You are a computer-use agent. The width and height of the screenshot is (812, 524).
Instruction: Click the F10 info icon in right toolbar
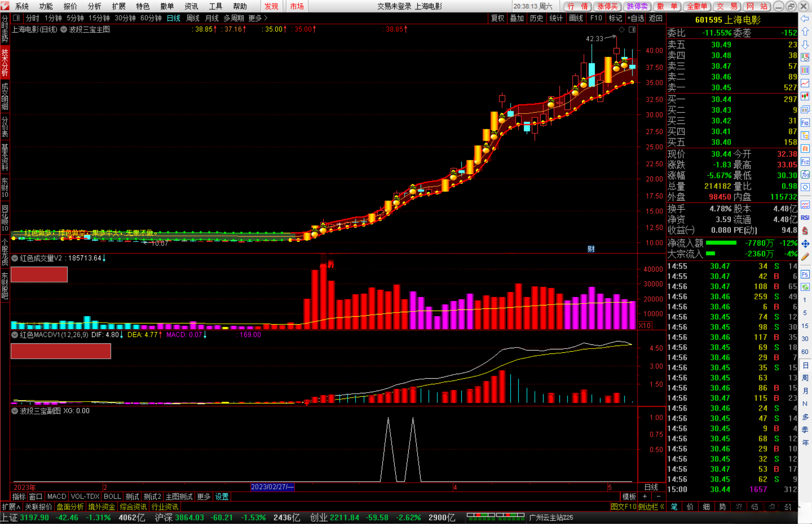click(805, 123)
